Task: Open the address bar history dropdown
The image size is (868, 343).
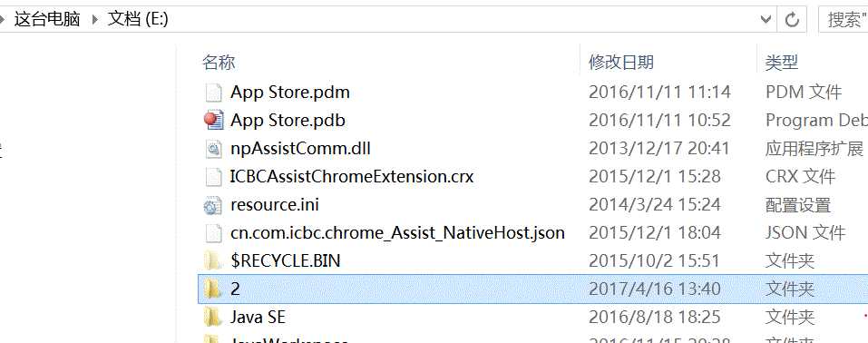Action: (x=766, y=20)
